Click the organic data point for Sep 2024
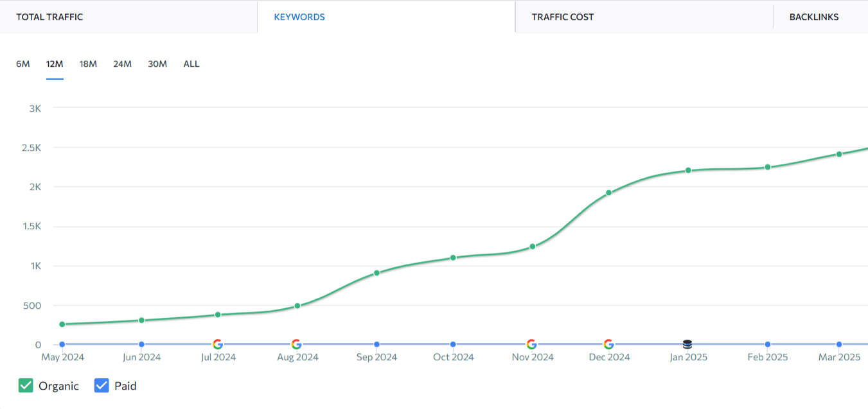The width and height of the screenshot is (868, 409). click(x=377, y=273)
